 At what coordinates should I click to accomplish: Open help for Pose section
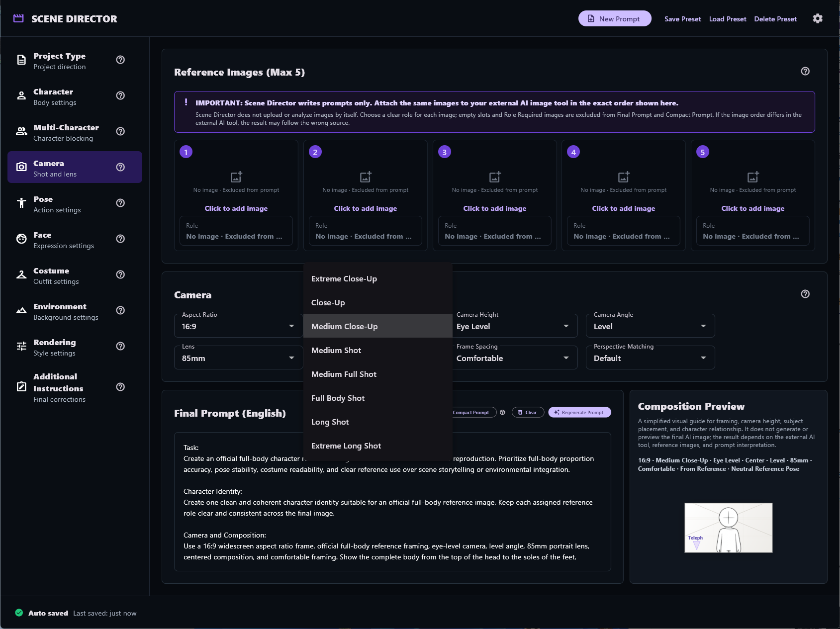tap(120, 203)
